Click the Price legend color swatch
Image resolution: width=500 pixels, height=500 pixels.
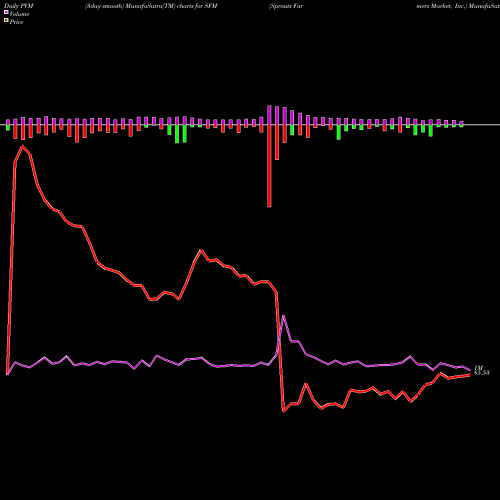[6, 21]
